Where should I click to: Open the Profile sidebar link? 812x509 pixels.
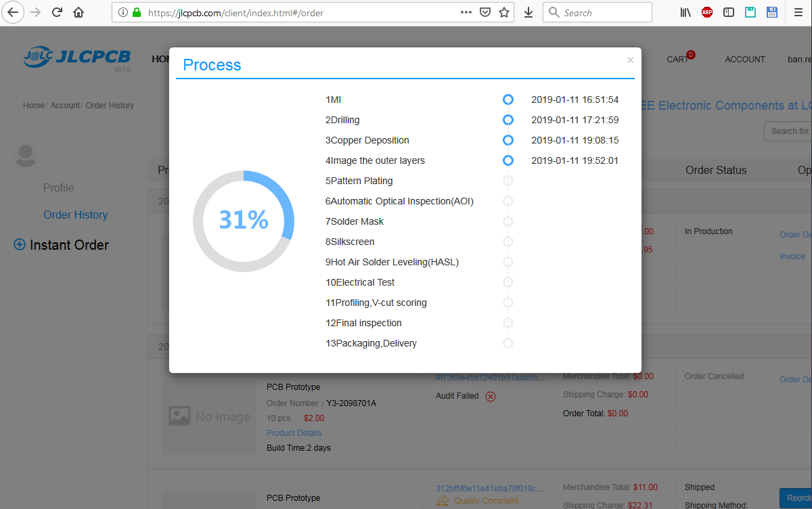pyautogui.click(x=58, y=187)
